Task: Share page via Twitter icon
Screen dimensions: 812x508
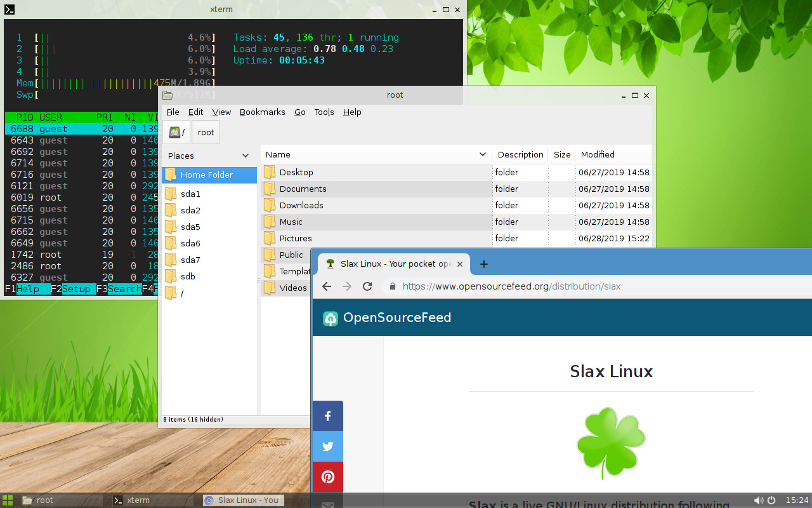Action: tap(328, 446)
